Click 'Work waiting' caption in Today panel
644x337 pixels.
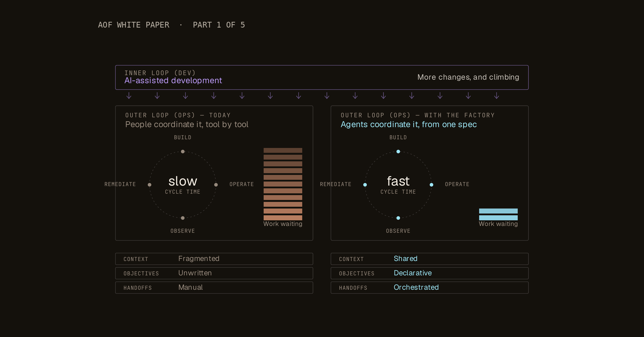[x=283, y=224]
